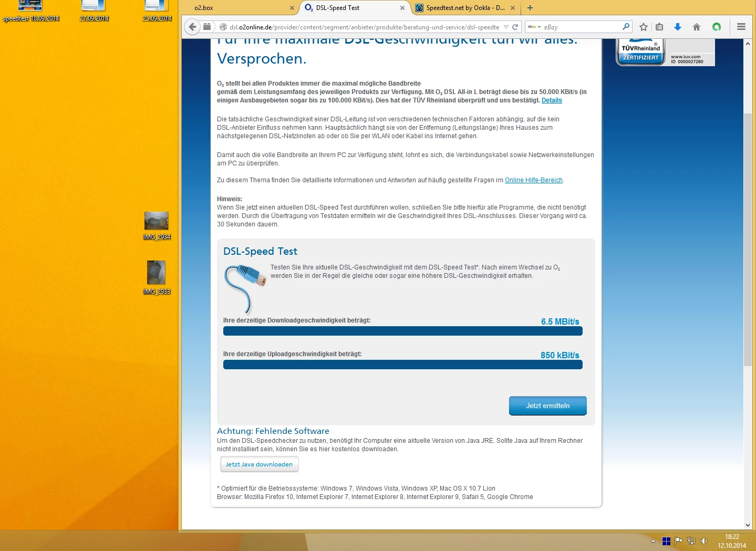Click into the address bar URL field
This screenshot has width=756, height=551.
(365, 27)
